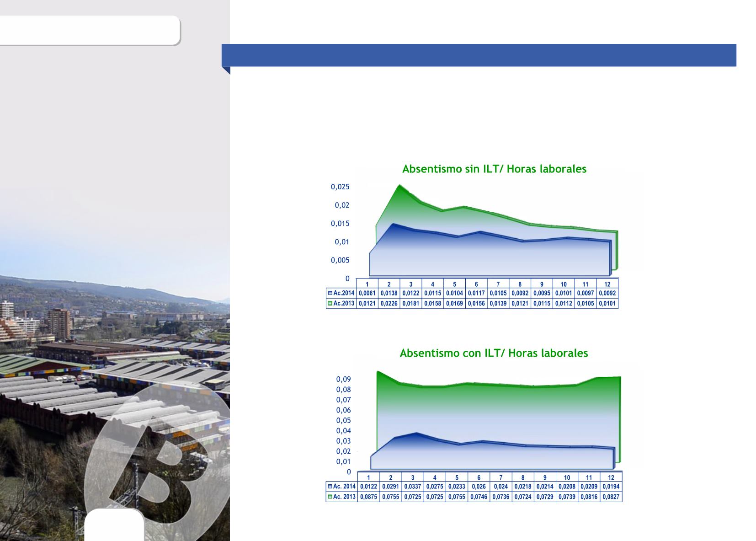Select the cell with value 0,024
This screenshot has width=756, height=541.
click(501, 487)
